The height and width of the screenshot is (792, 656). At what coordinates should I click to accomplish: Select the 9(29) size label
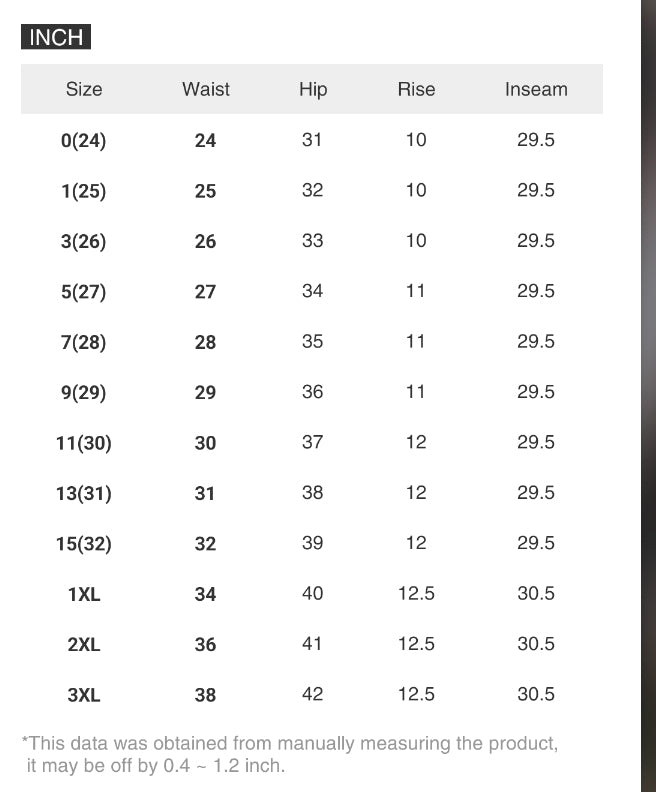pos(84,393)
